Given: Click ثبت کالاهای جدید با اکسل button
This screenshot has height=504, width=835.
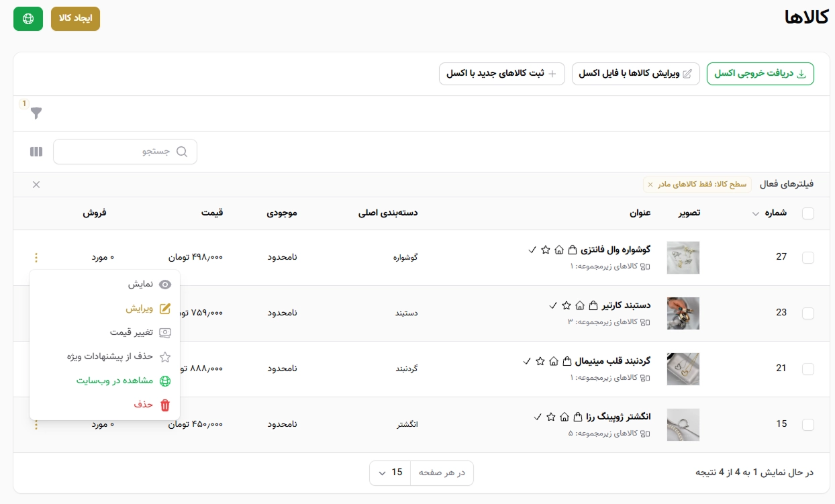Looking at the screenshot, I should tap(502, 74).
